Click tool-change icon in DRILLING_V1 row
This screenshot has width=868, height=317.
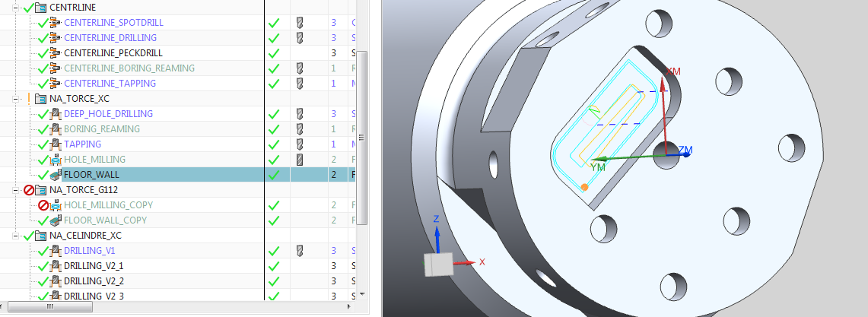tap(299, 251)
